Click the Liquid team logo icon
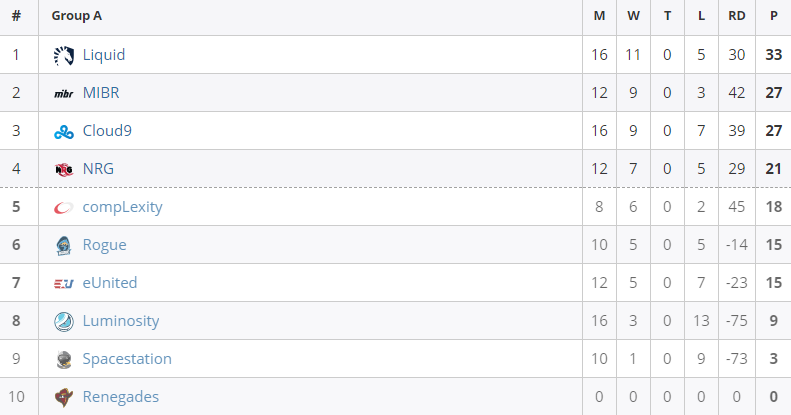This screenshot has height=415, width=791. [64, 55]
